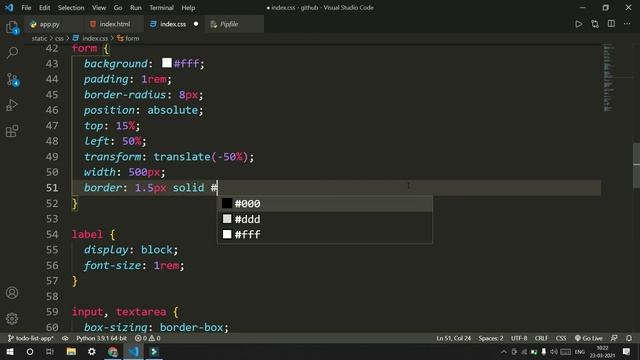The height and width of the screenshot is (360, 640).
Task: Open the Run and Debug view
Action: point(12,105)
